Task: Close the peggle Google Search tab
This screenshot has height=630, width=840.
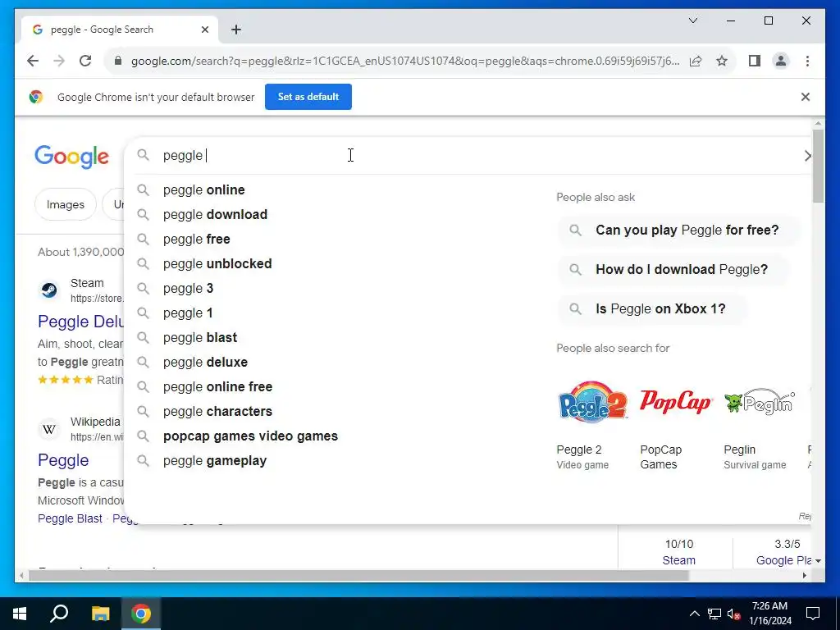Action: pos(204,30)
